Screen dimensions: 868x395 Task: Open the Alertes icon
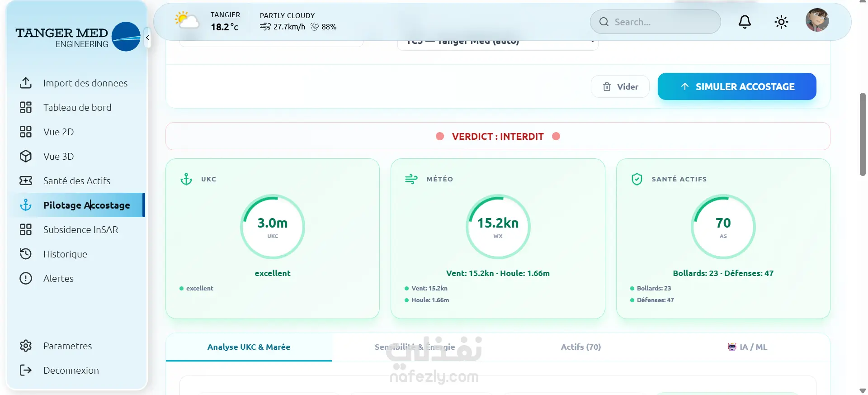26,278
